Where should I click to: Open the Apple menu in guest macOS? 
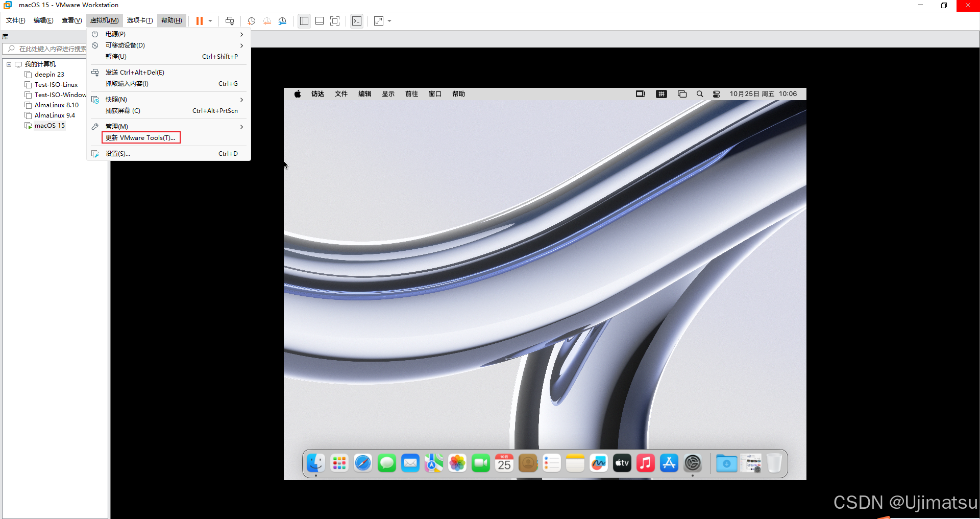pyautogui.click(x=298, y=94)
